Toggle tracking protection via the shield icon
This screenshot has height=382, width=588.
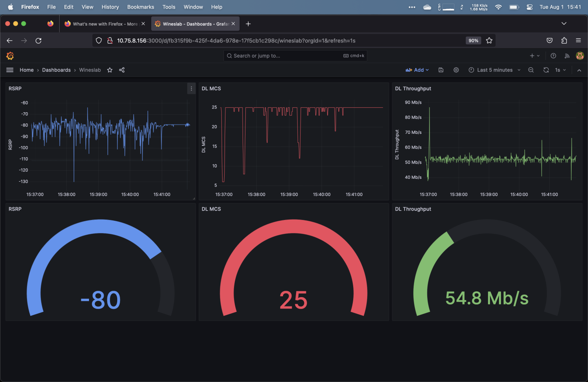pos(98,40)
